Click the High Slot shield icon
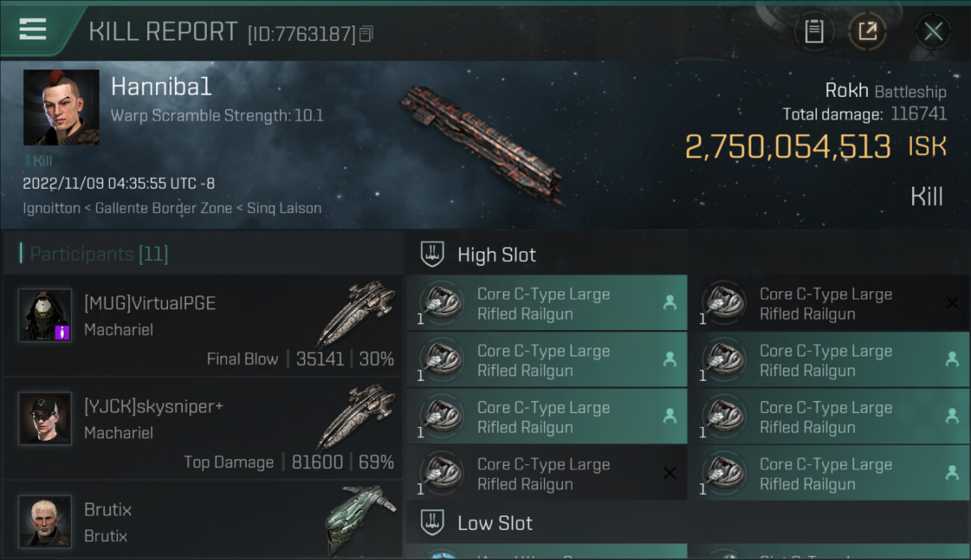The height and width of the screenshot is (560, 971). click(432, 255)
